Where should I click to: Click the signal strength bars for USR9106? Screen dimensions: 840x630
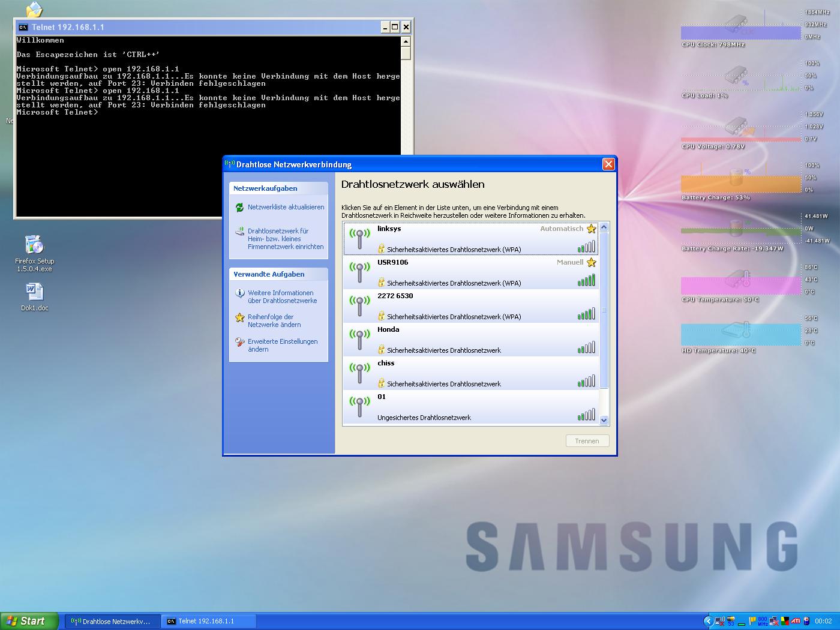click(x=586, y=280)
